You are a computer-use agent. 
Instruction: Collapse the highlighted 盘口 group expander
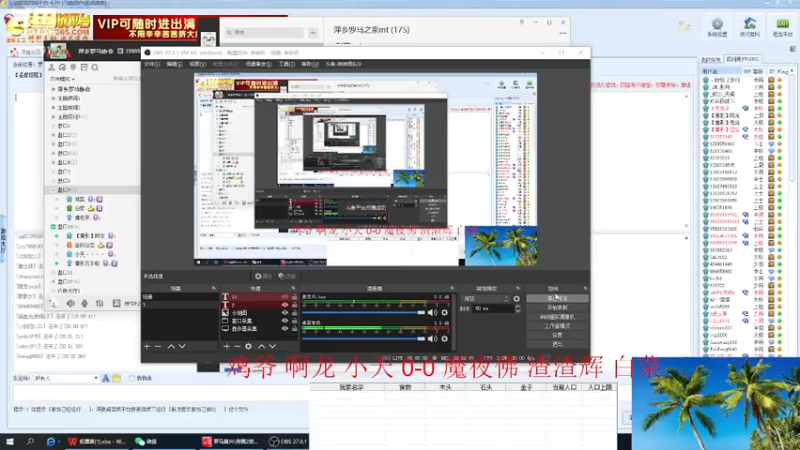pos(53,190)
